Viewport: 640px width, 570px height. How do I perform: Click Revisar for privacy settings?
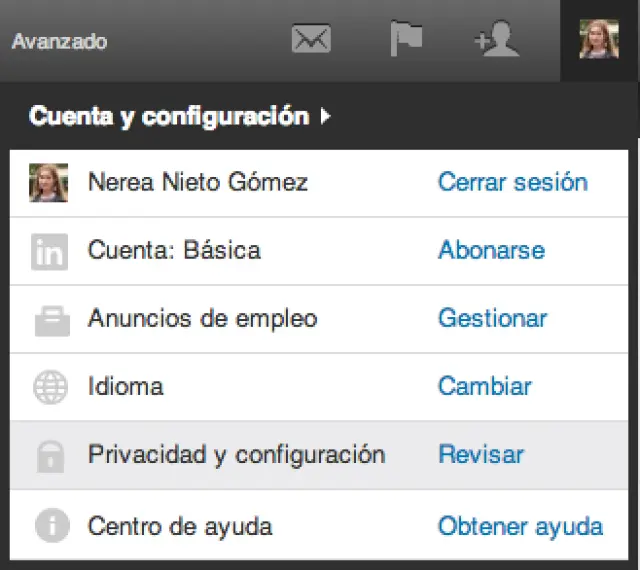tap(481, 455)
